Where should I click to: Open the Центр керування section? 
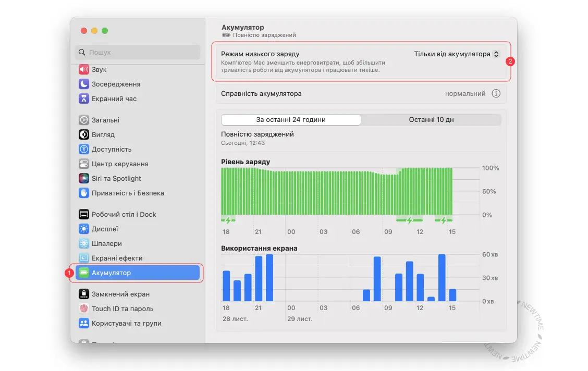[x=138, y=164]
